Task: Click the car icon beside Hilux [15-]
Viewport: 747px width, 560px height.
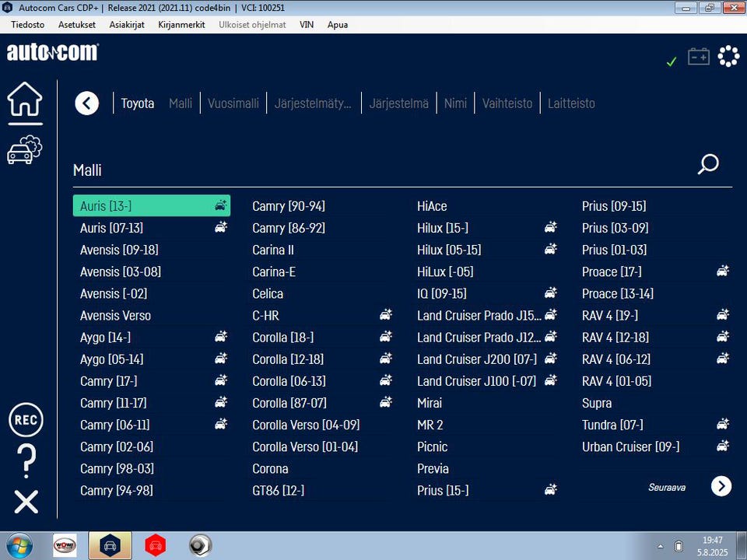Action: click(x=550, y=227)
